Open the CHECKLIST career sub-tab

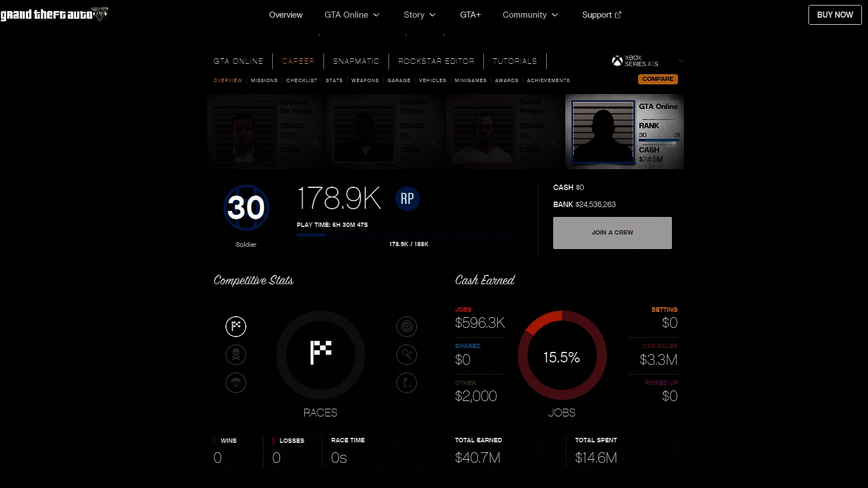302,80
